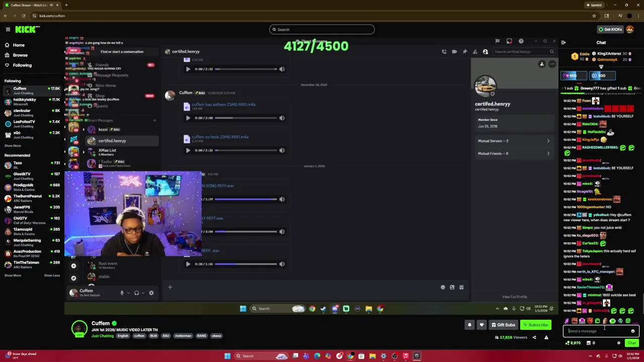This screenshot has width=644, height=362.
Task: Open Discord inbox icon
Action: (509, 42)
